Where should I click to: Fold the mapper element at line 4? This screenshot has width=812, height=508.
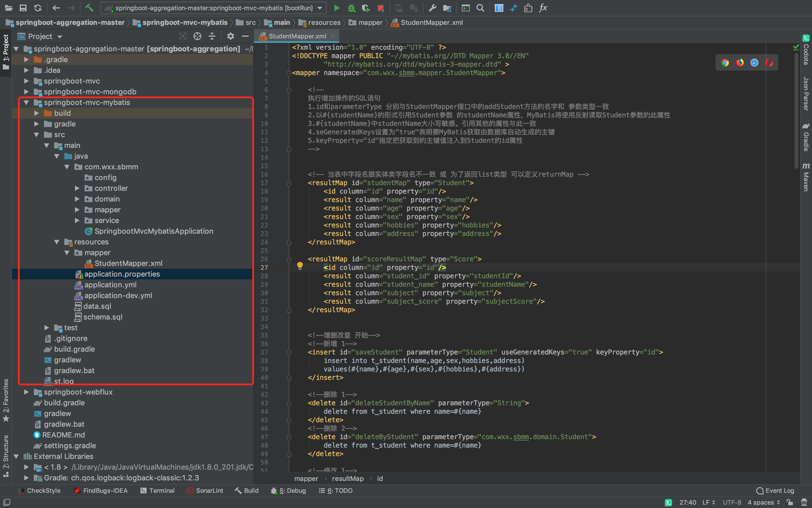(289, 73)
